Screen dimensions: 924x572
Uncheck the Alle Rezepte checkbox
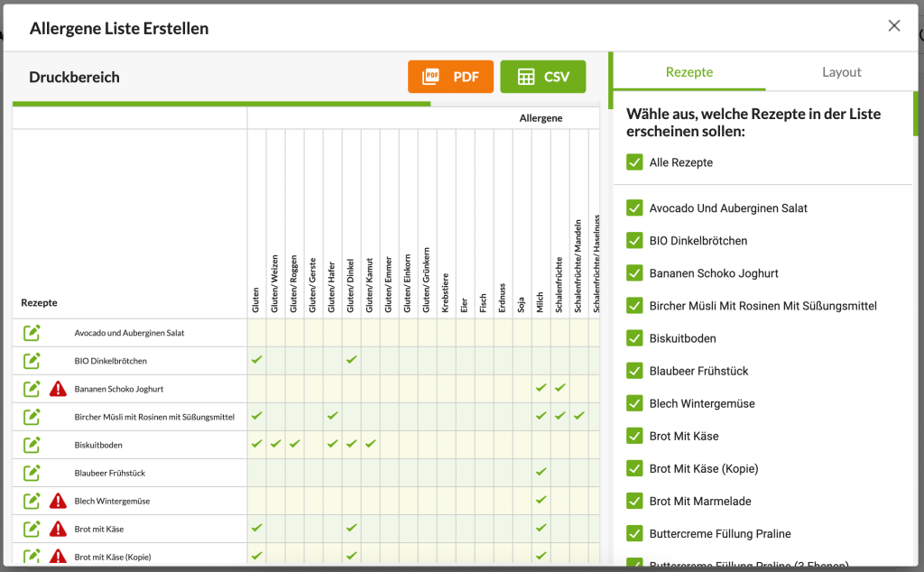(x=633, y=162)
